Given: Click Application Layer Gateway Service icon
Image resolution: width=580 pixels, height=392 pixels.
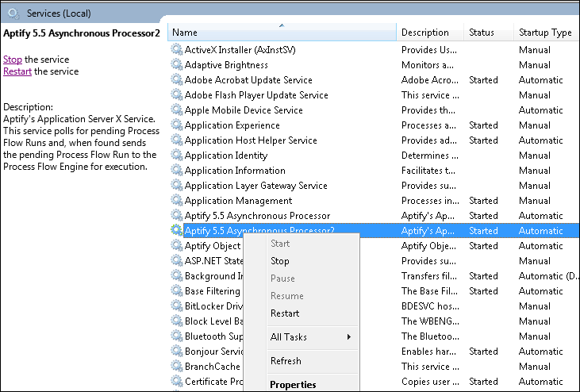Looking at the screenshot, I should tap(176, 185).
